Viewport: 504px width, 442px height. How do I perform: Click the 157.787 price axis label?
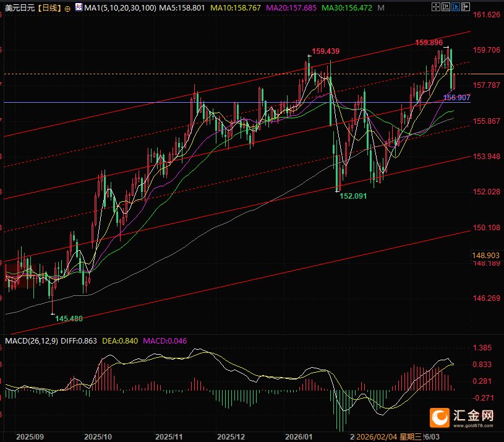pos(487,85)
